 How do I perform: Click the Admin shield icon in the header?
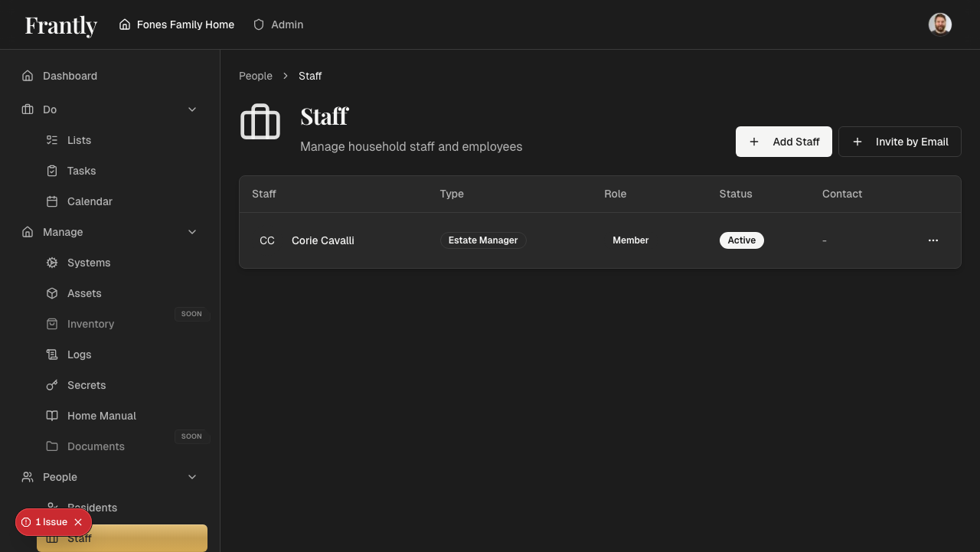pyautogui.click(x=258, y=24)
